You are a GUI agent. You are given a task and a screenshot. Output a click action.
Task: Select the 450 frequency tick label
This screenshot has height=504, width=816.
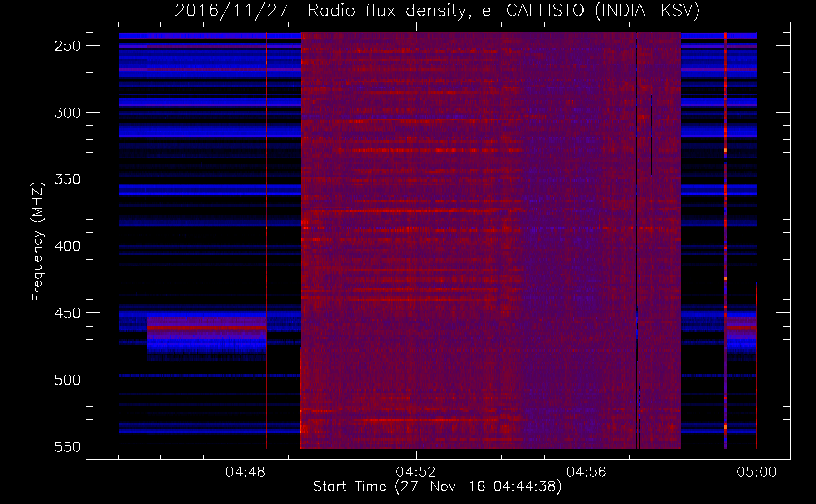(x=68, y=313)
